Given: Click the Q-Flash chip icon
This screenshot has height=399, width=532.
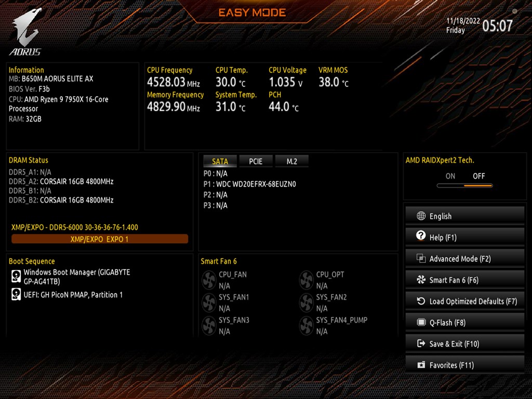Looking at the screenshot, I should pos(421,322).
